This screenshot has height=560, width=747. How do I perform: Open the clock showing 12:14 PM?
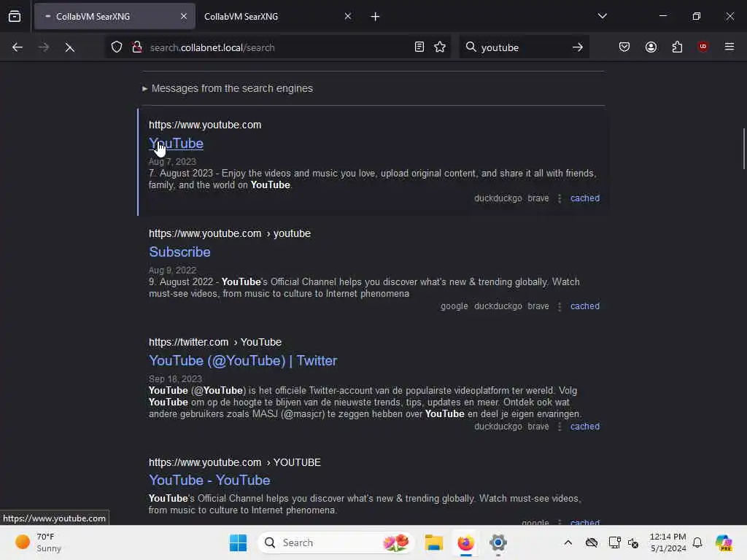tap(668, 542)
